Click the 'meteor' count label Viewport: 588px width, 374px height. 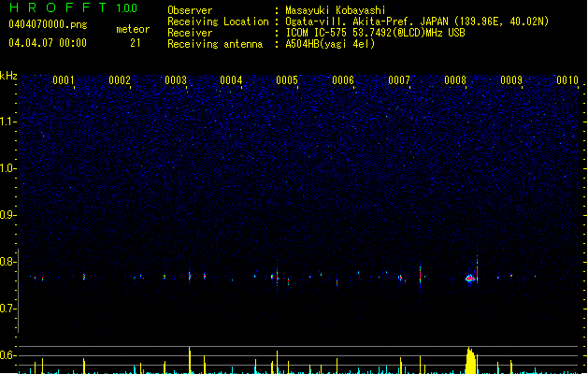133,29
